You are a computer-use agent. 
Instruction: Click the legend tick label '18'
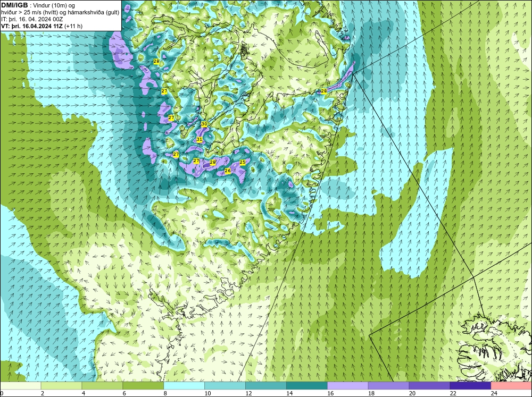371,393
